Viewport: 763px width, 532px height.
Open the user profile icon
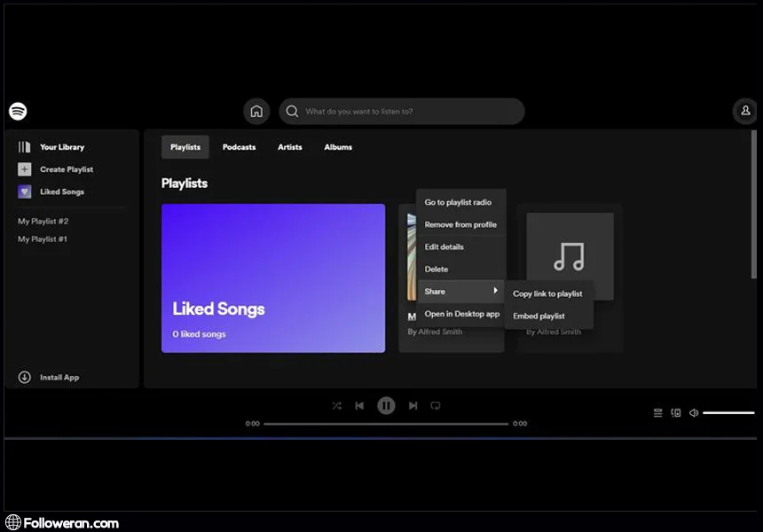point(744,111)
